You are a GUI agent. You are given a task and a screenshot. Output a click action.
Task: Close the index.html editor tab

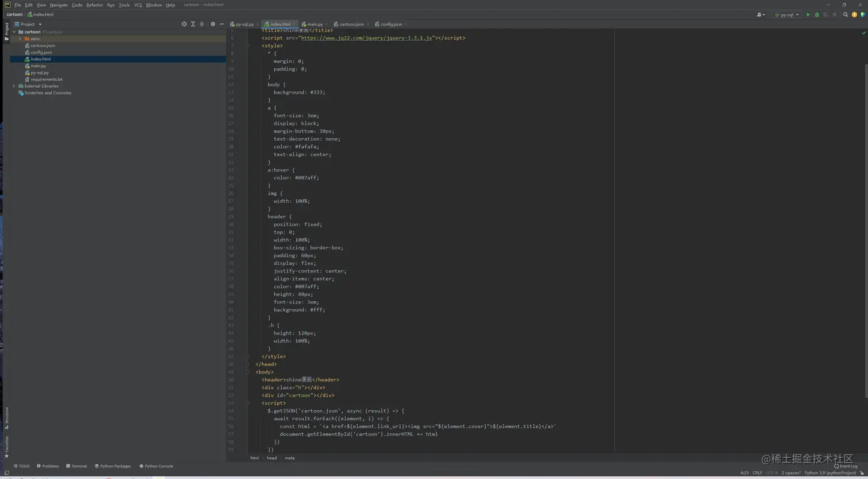click(x=294, y=24)
